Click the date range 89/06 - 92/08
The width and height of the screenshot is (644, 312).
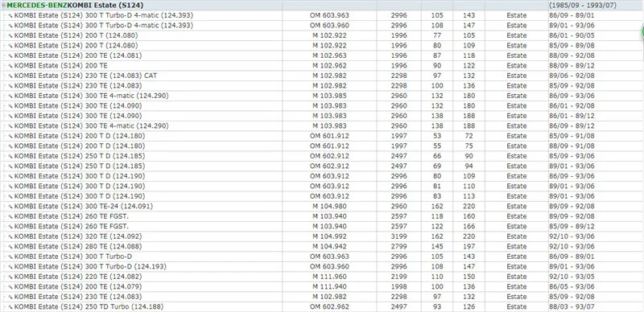(x=572, y=76)
